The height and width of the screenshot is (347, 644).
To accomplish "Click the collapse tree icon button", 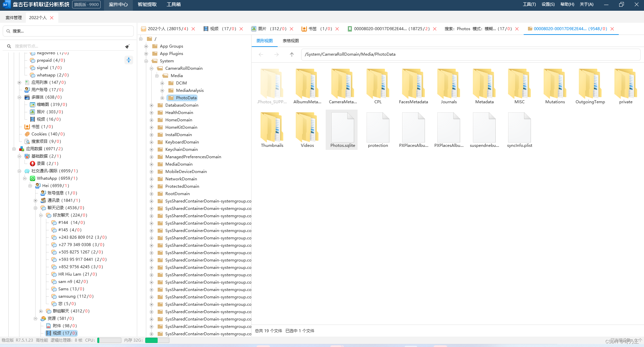I will [129, 60].
